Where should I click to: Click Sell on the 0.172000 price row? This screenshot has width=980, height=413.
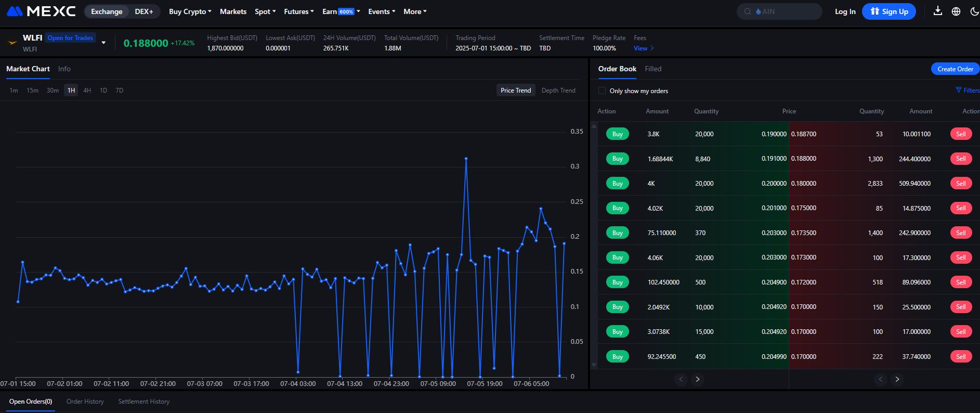click(x=961, y=282)
